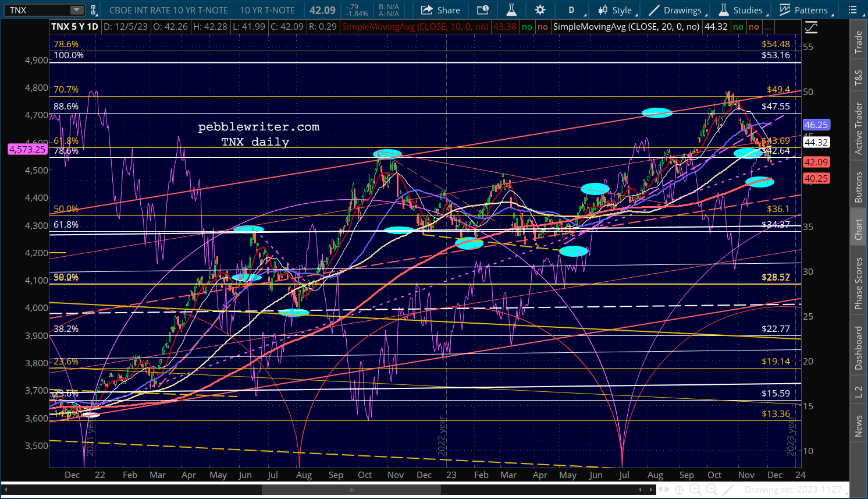Click the symbol link chain icon
Screen dimensions: 868x499
pyautogui.click(x=94, y=10)
